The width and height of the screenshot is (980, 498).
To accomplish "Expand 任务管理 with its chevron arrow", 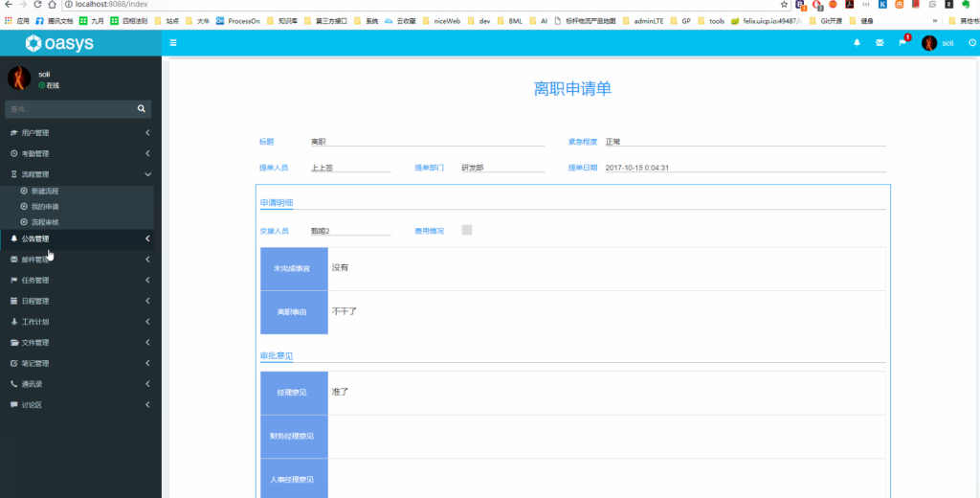I will [147, 281].
